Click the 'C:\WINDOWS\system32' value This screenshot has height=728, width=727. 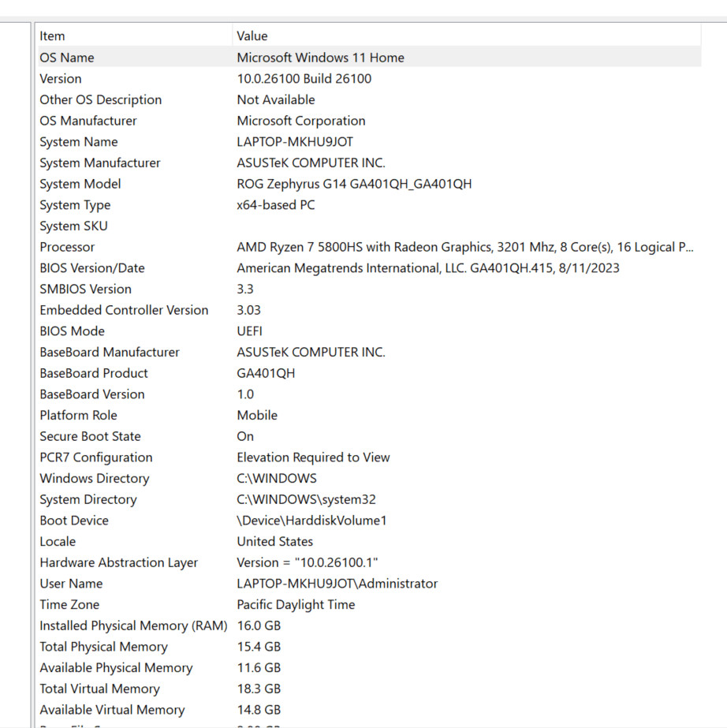(x=307, y=499)
